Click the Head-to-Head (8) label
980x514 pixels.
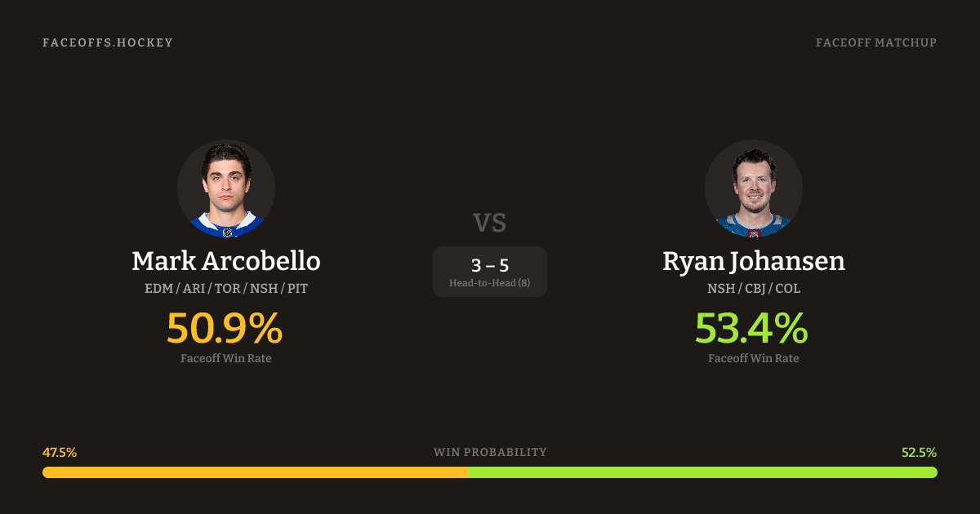pos(490,283)
